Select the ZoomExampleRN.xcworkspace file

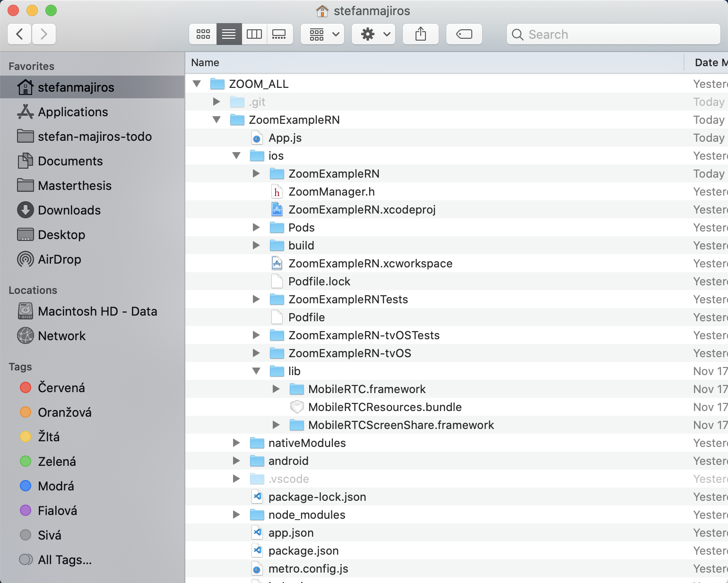point(457,264)
